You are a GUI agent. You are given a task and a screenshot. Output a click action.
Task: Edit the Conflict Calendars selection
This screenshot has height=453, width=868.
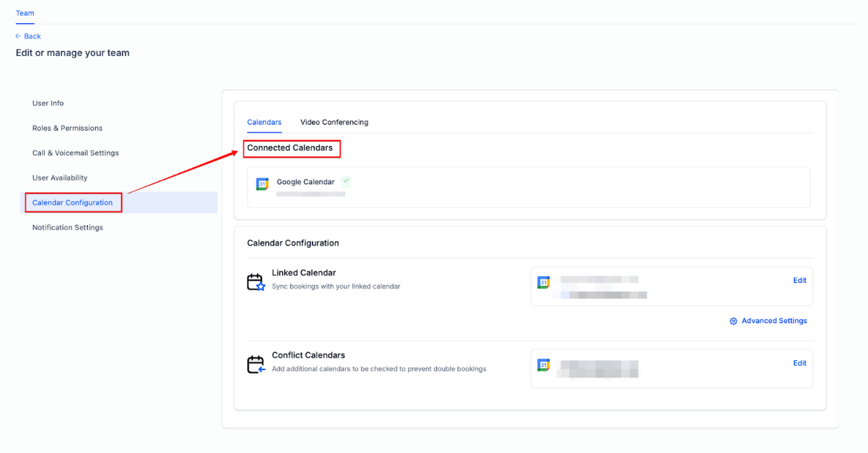pos(799,363)
